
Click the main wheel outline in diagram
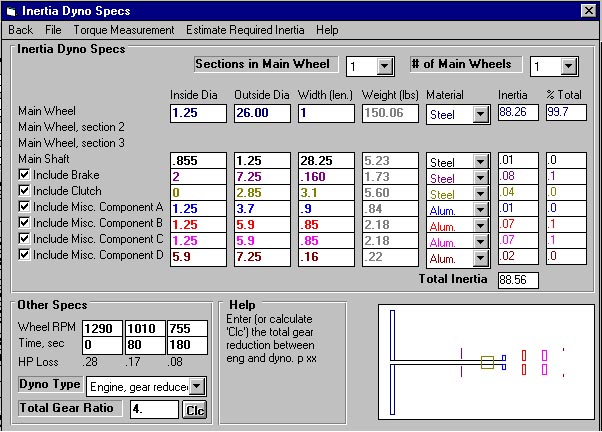coord(392,362)
